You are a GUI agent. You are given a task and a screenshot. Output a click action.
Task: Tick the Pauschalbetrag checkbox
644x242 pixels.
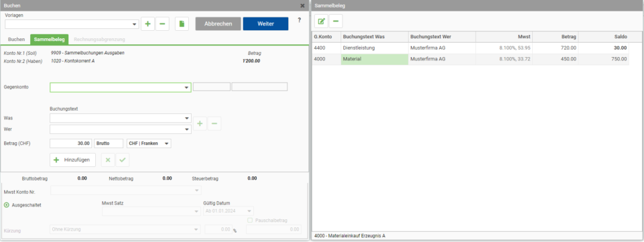pos(250,221)
